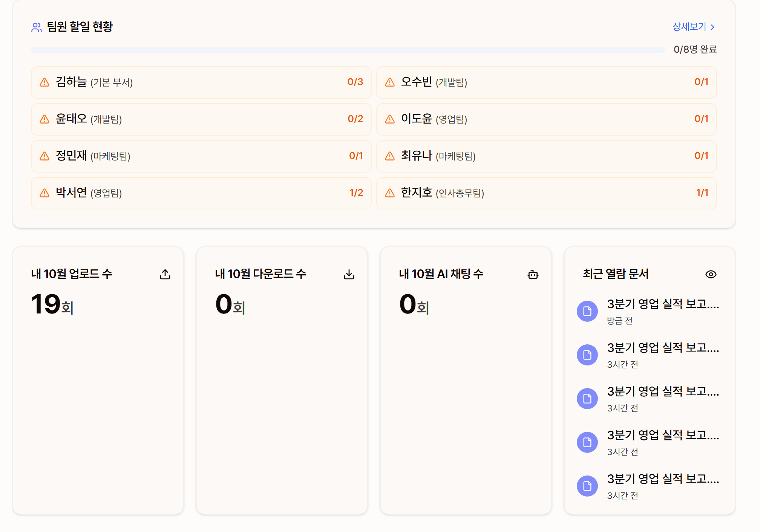The width and height of the screenshot is (760, 532).
Task: Click the 방금 전 timestamp
Action: (x=620, y=321)
